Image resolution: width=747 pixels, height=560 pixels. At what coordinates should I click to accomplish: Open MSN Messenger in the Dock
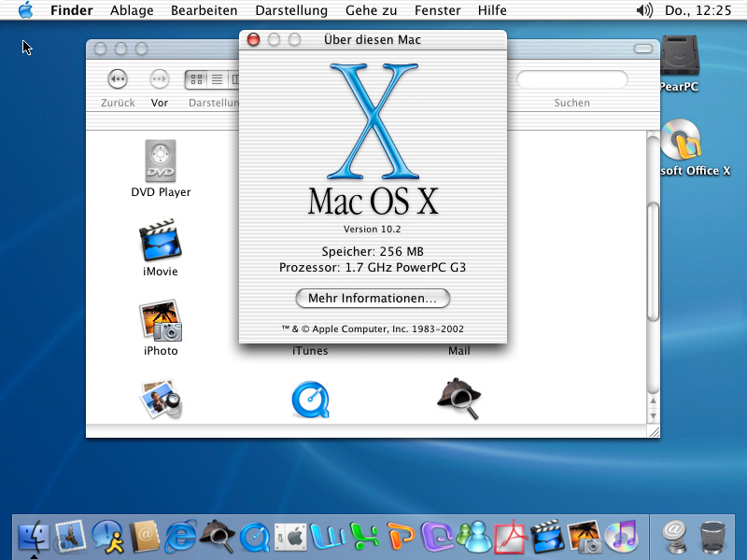point(474,536)
